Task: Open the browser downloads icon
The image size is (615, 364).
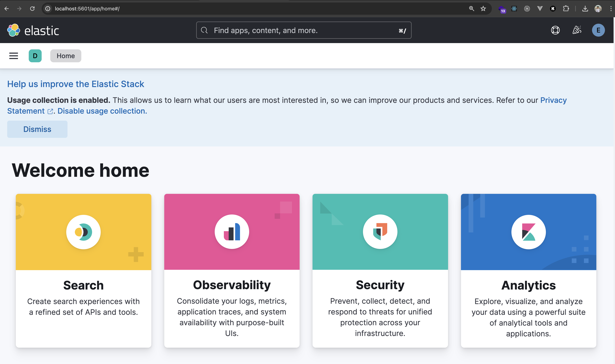Action: click(586, 9)
